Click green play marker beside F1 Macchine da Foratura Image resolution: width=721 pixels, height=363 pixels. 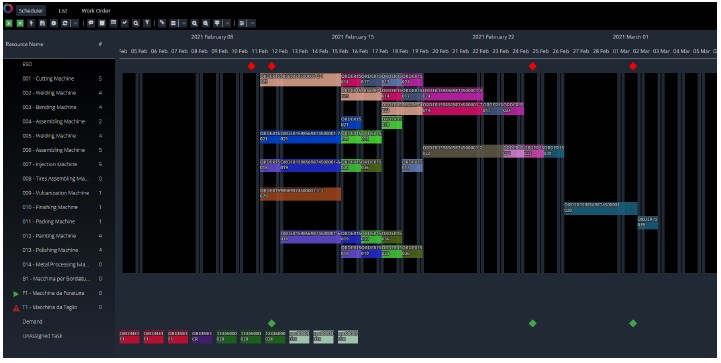[x=16, y=294]
